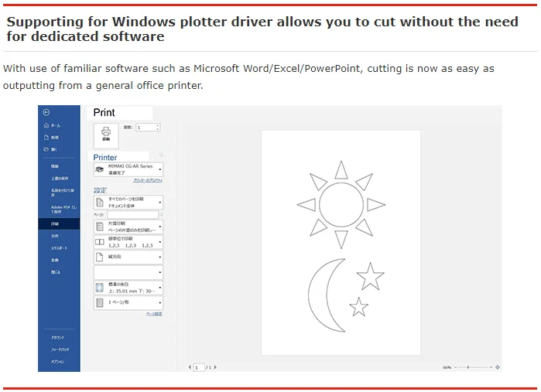Open the 片面印刷 one-sided printing dropdown
The height and width of the screenshot is (392, 541).
pos(128,227)
